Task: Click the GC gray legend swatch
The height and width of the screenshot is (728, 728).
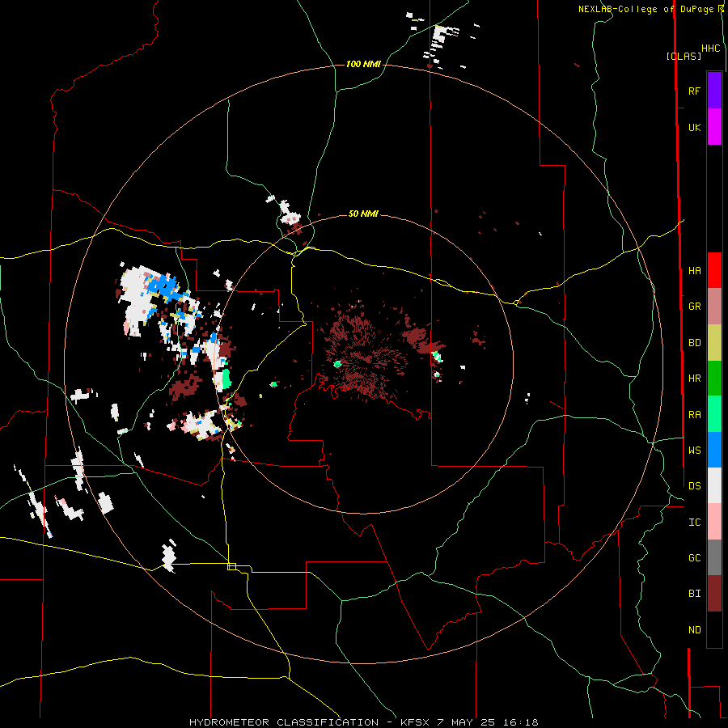Action: tap(714, 557)
